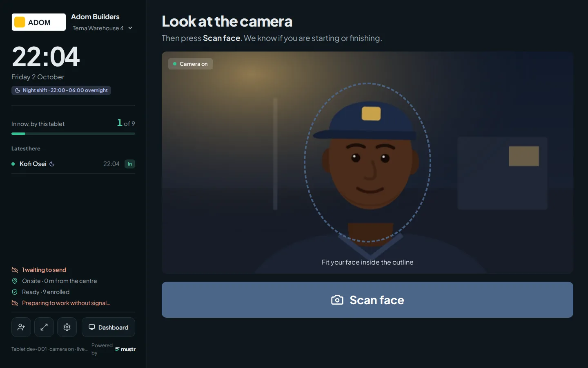Click the 1 waiting to send status

pos(44,270)
